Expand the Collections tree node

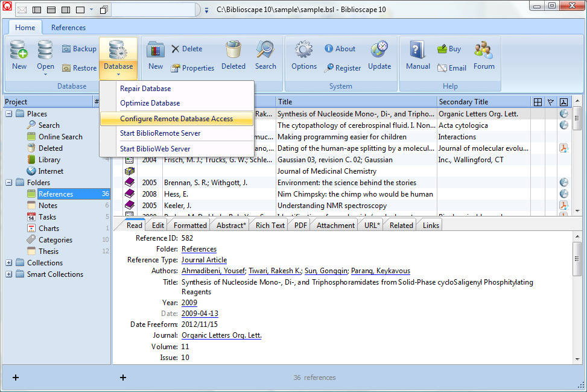9,263
